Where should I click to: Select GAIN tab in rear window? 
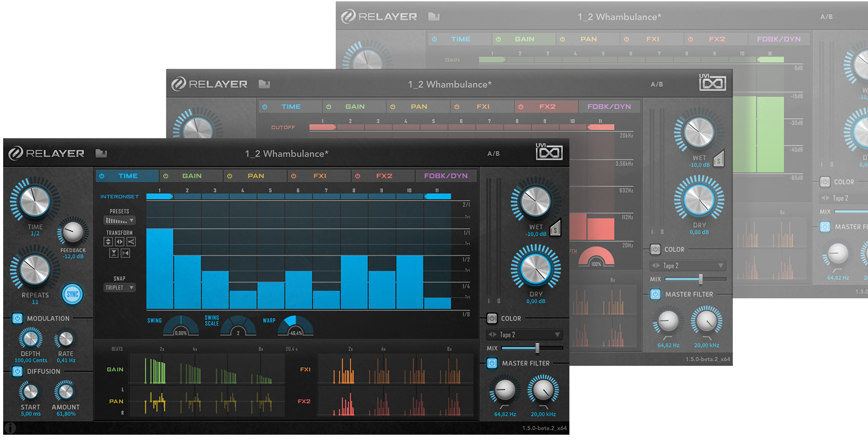[x=524, y=39]
